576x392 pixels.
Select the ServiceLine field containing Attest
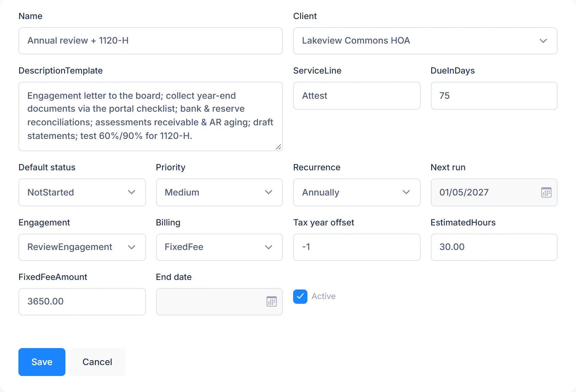click(357, 96)
